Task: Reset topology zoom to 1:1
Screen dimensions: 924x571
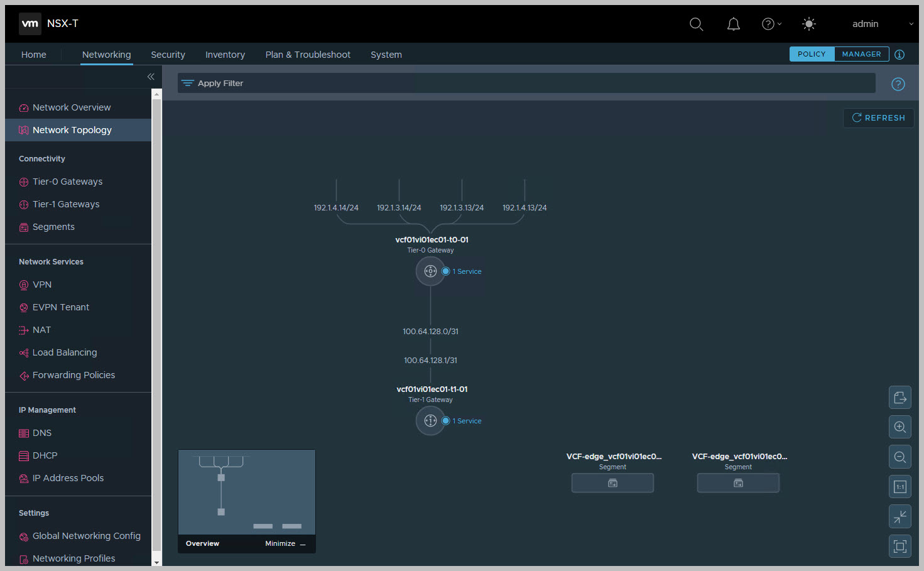Action: pos(900,487)
